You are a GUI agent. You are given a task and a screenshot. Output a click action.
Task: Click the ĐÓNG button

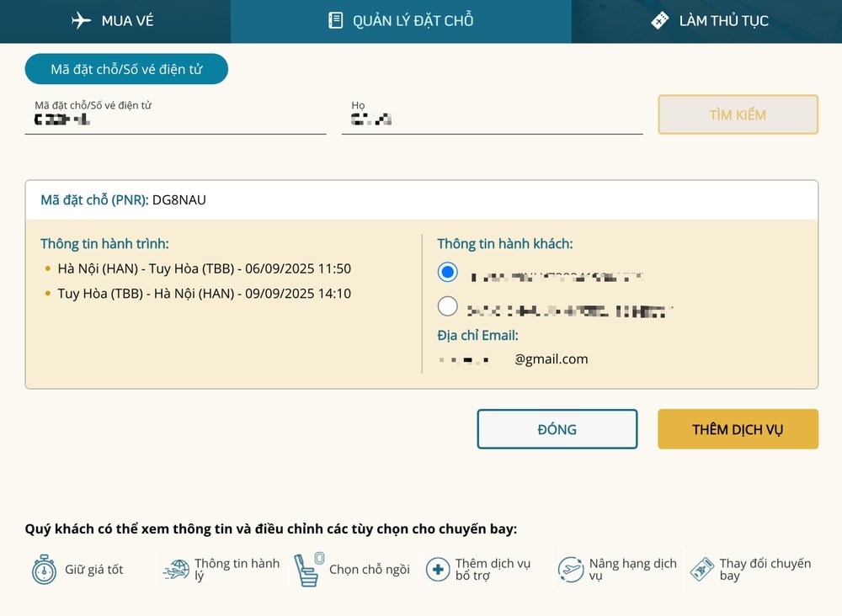point(557,429)
